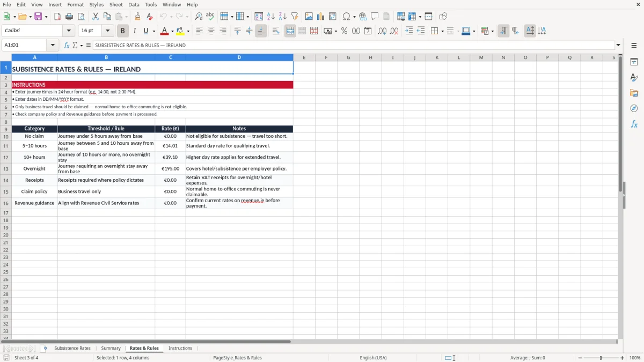Format as percent
The width and height of the screenshot is (644, 362).
click(x=344, y=31)
